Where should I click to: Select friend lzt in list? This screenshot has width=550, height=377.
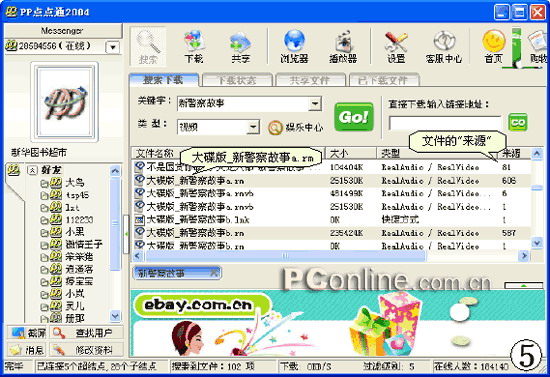pyautogui.click(x=72, y=208)
